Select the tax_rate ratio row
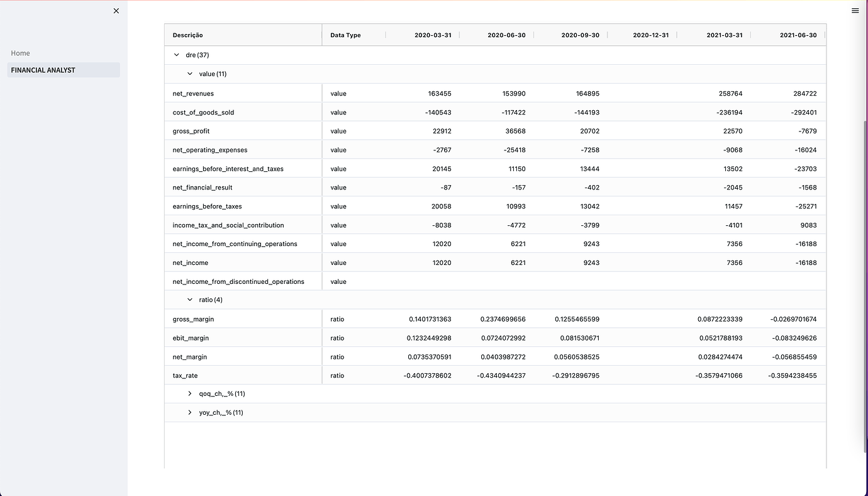The height and width of the screenshot is (496, 868). (185, 375)
